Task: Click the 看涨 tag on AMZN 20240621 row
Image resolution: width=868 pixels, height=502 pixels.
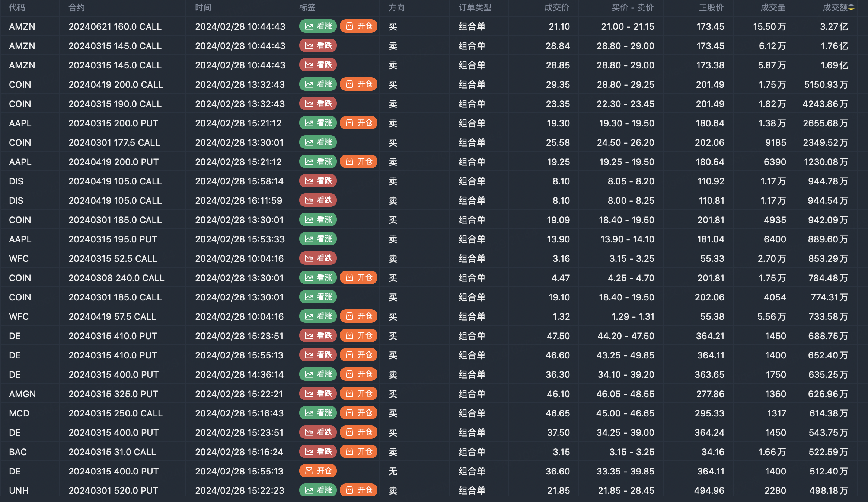Action: (x=318, y=26)
